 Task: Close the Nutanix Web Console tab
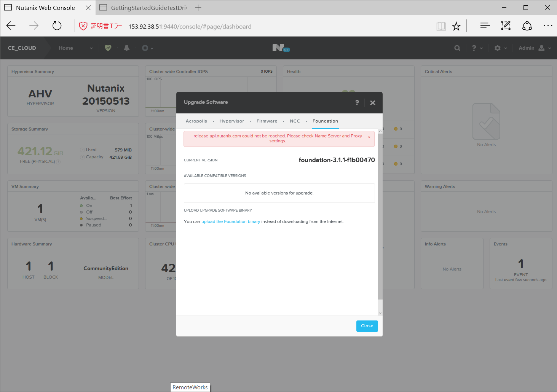point(88,8)
